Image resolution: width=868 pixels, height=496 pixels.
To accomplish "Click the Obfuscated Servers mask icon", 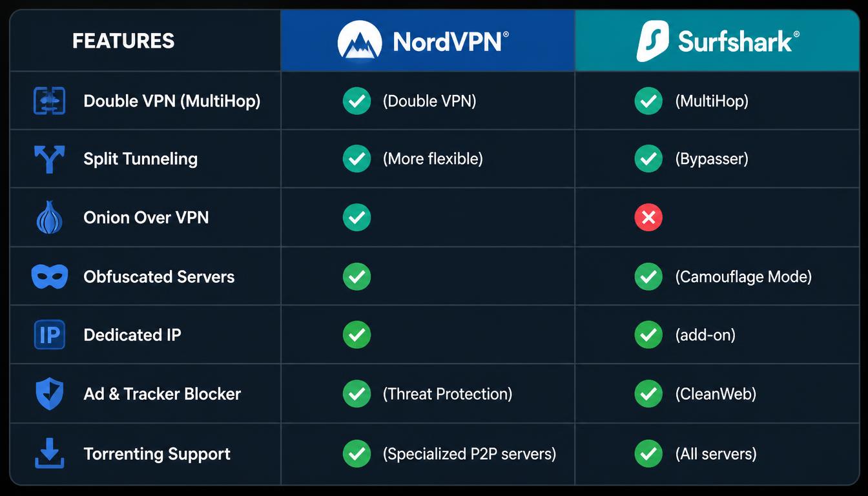I will [x=50, y=276].
